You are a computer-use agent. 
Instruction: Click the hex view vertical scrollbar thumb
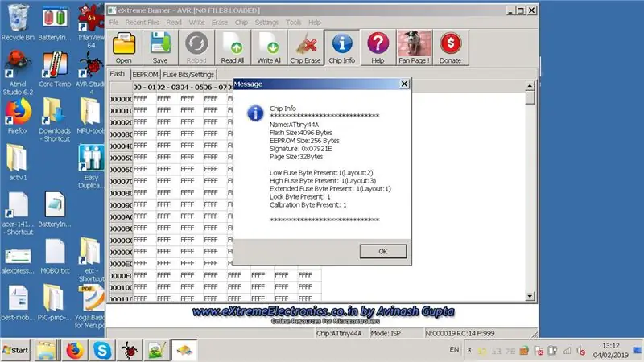pos(530,97)
